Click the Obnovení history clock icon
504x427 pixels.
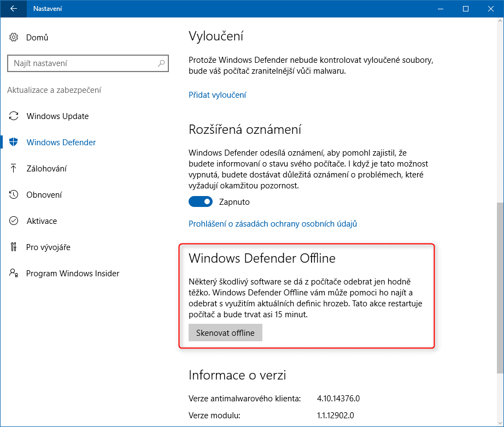coord(14,194)
